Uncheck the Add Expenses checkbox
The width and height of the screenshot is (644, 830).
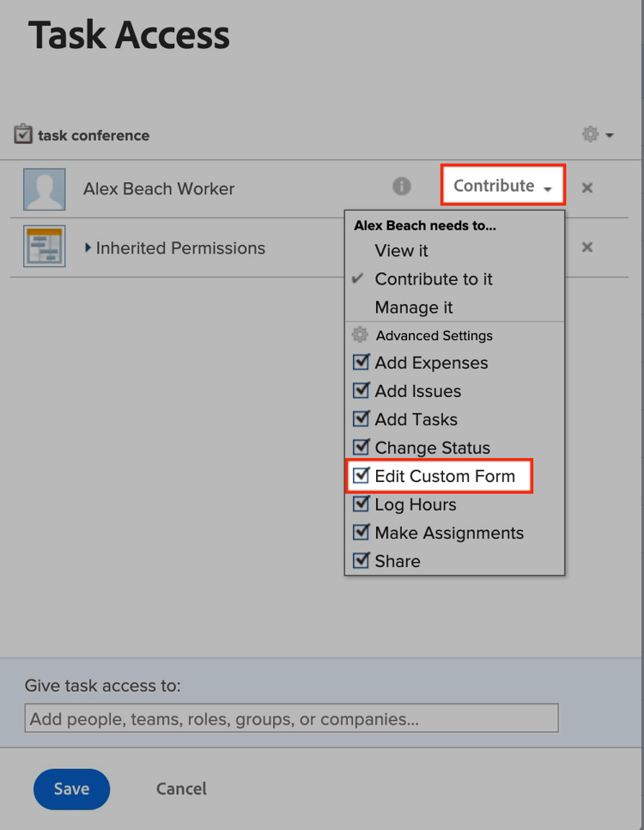coord(361,362)
